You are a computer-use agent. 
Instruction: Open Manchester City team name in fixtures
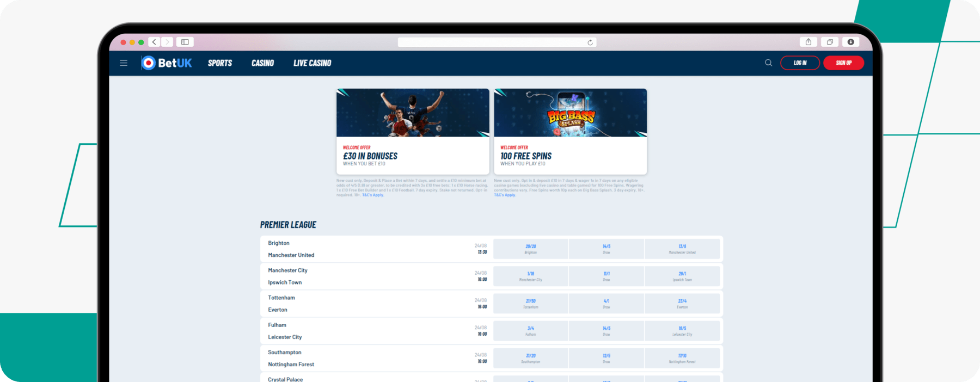[287, 270]
